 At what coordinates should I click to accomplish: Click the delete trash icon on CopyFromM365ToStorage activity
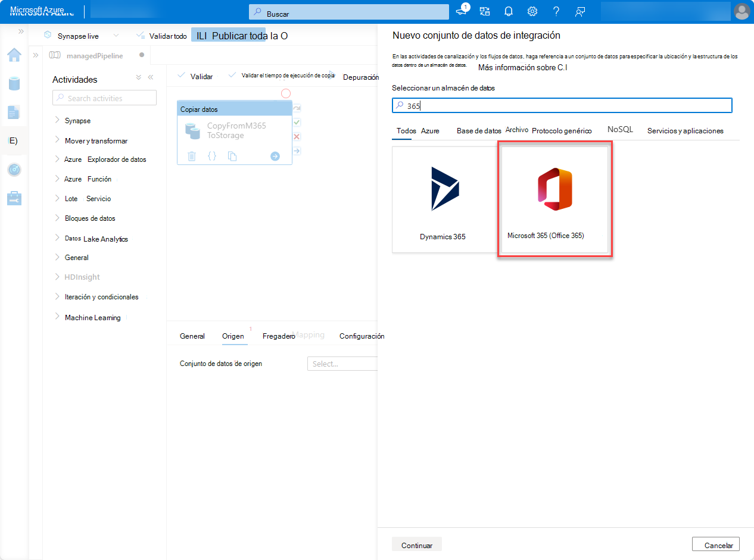(x=192, y=156)
